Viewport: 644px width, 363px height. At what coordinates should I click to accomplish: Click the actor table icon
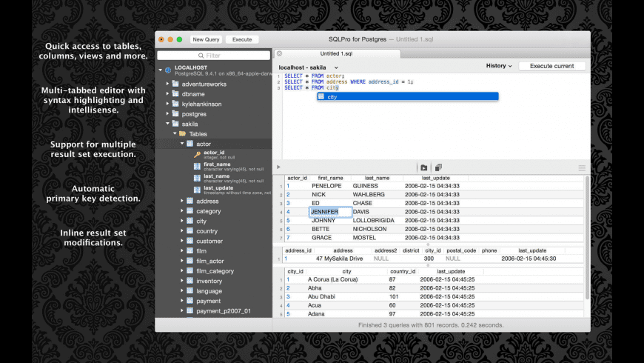coord(189,144)
